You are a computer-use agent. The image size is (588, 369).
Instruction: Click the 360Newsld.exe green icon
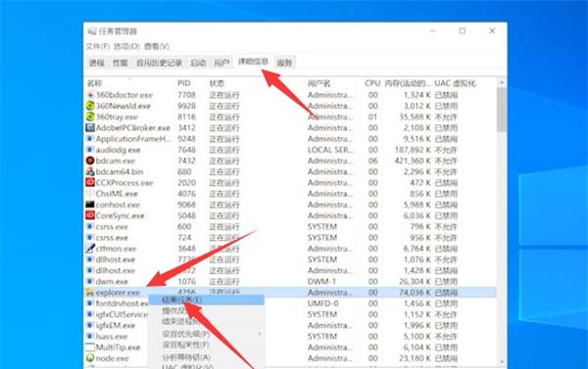[x=90, y=106]
